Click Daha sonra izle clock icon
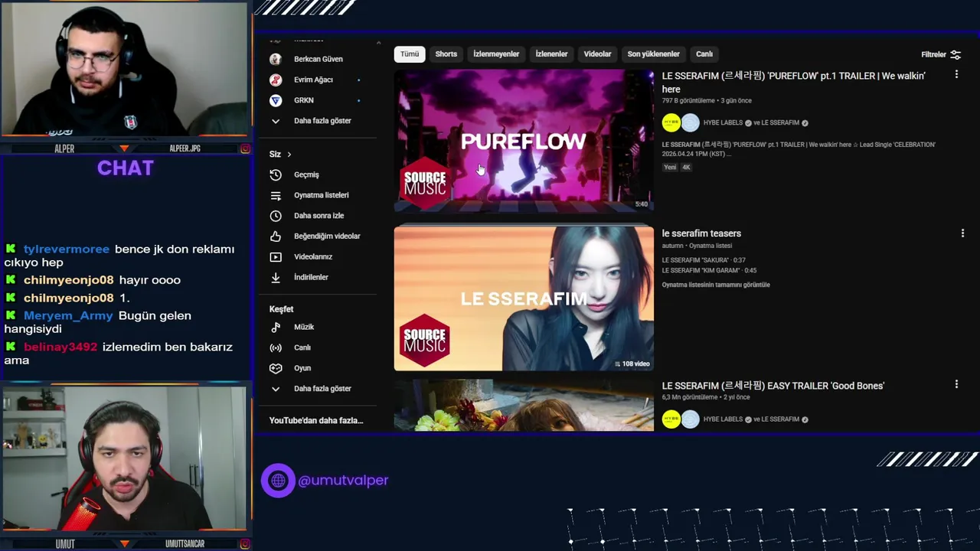 276,216
